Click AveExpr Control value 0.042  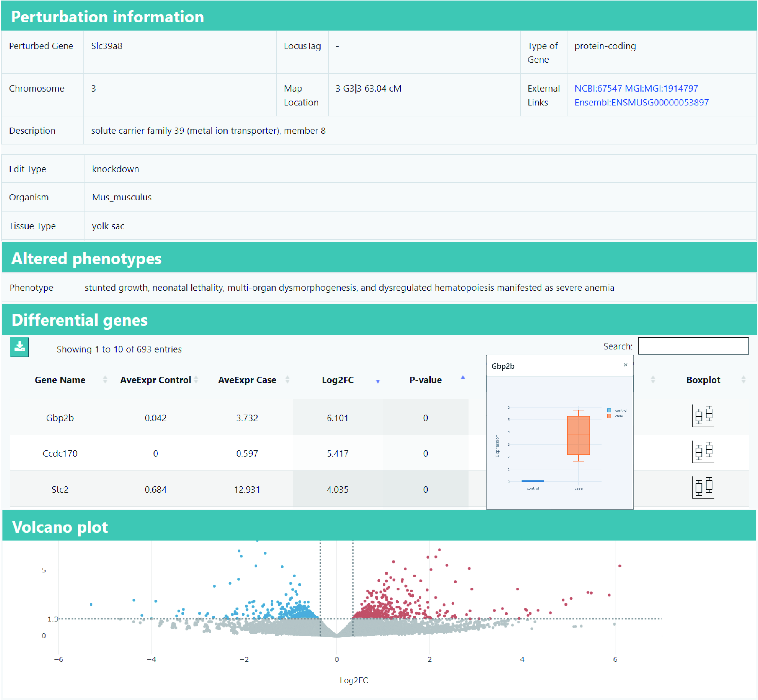coord(155,418)
